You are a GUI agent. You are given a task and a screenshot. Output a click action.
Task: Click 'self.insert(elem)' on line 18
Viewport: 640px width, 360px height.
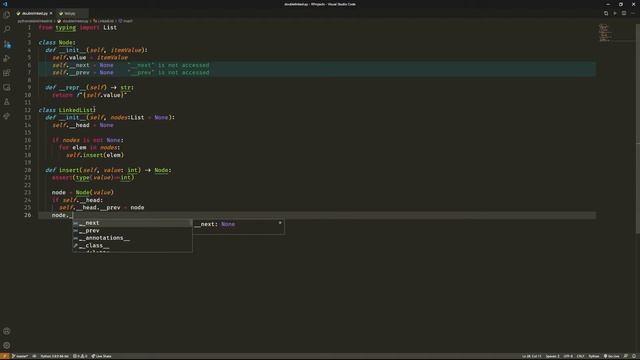point(95,155)
